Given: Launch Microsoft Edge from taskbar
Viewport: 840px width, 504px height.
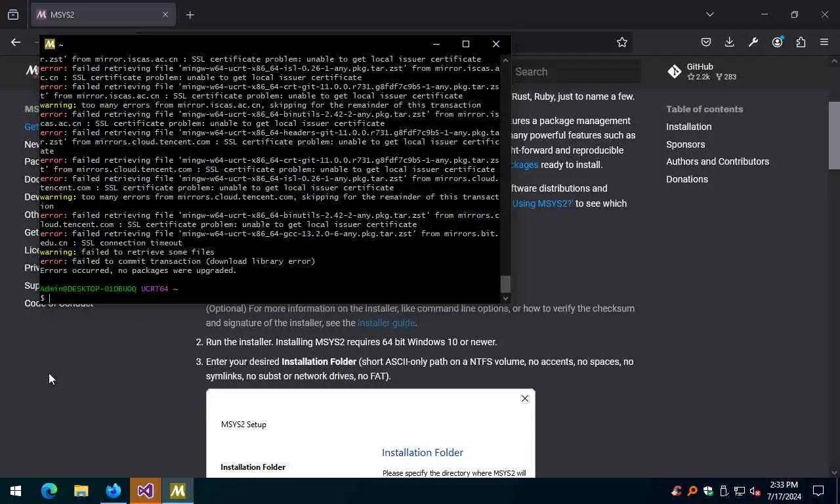Looking at the screenshot, I should [49, 491].
